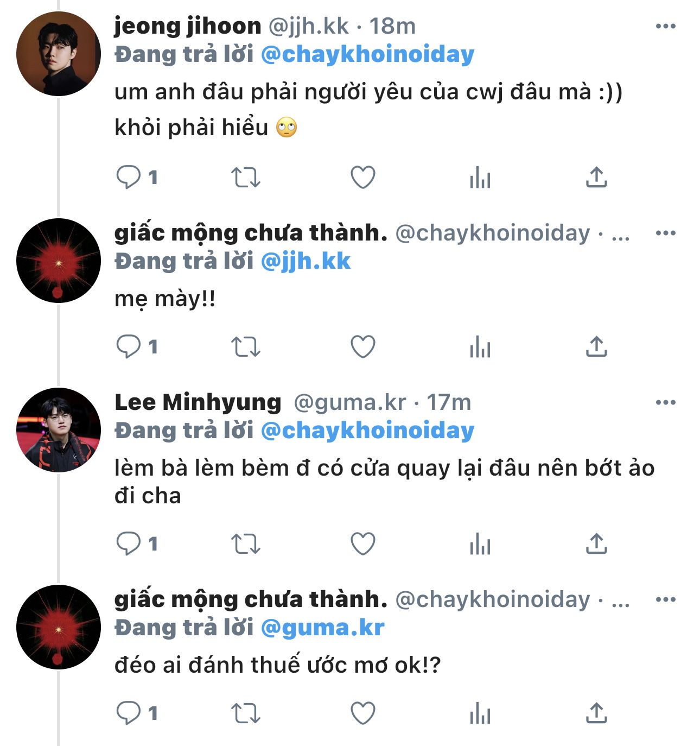Image resolution: width=700 pixels, height=746 pixels.
Task: Open the @chaykhoinoiday mention in jeong jihoon's tweet
Action: [367, 54]
